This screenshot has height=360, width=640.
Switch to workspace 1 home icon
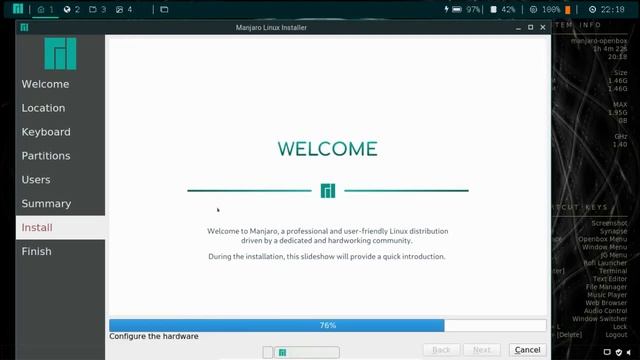pos(40,9)
